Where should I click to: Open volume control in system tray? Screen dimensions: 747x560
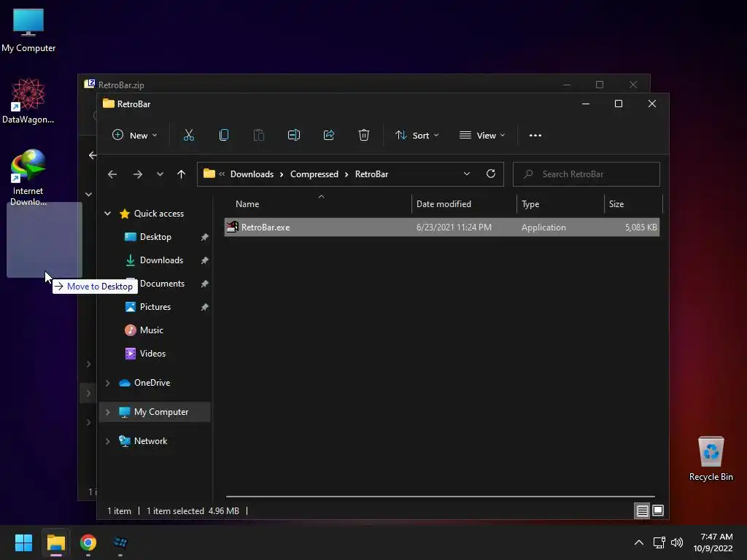676,542
